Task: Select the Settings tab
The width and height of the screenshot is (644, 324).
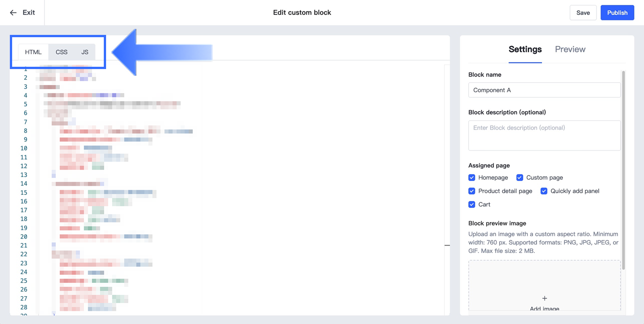Action: [x=525, y=49]
